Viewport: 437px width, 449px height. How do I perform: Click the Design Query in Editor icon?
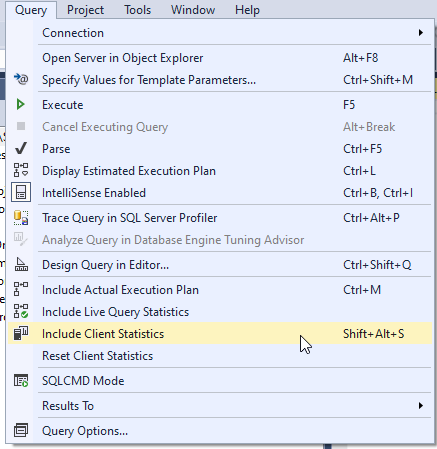pos(21,264)
